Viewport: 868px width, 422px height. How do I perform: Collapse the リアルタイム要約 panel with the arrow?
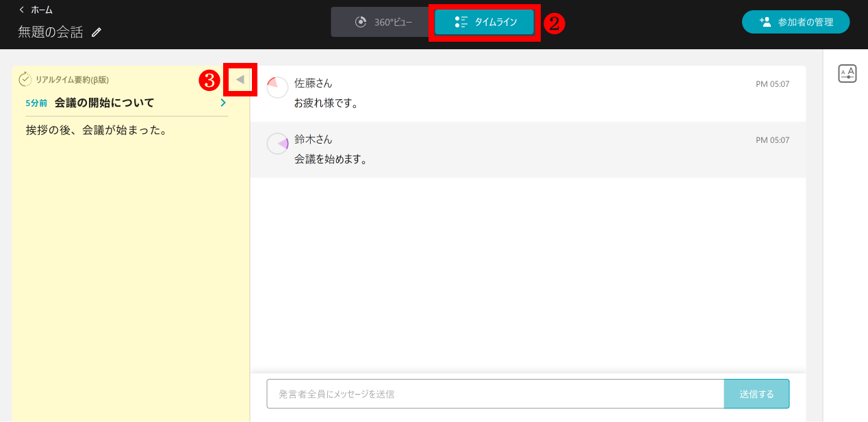[x=240, y=79]
